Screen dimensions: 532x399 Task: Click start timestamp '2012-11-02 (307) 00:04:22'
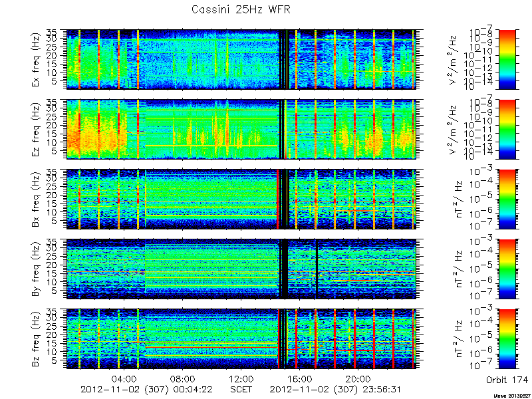(147, 390)
